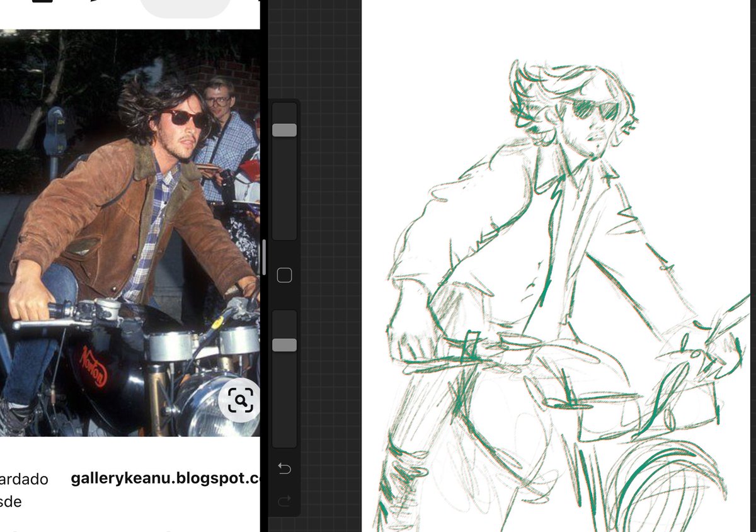Click the upper brush size slider handle
Image resolution: width=756 pixels, height=532 pixels.
(284, 130)
